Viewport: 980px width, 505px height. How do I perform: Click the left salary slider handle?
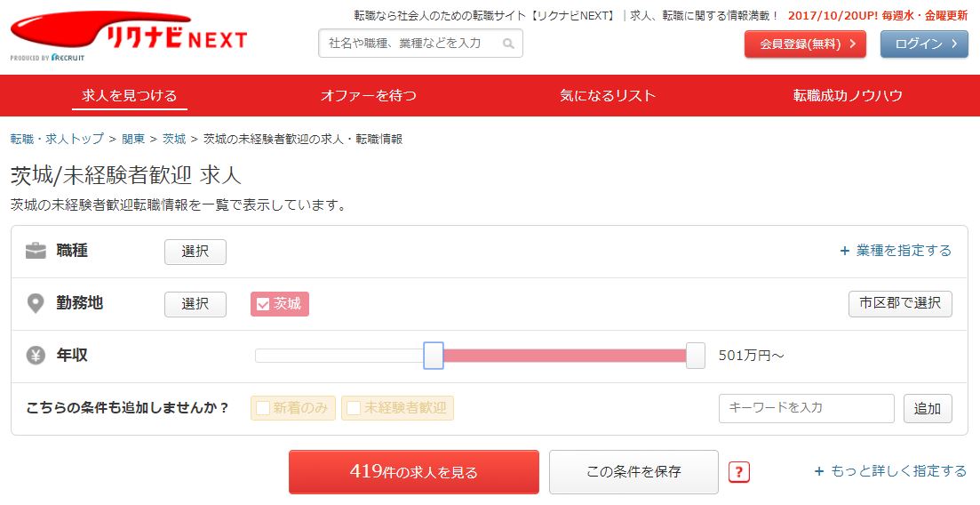pos(433,356)
